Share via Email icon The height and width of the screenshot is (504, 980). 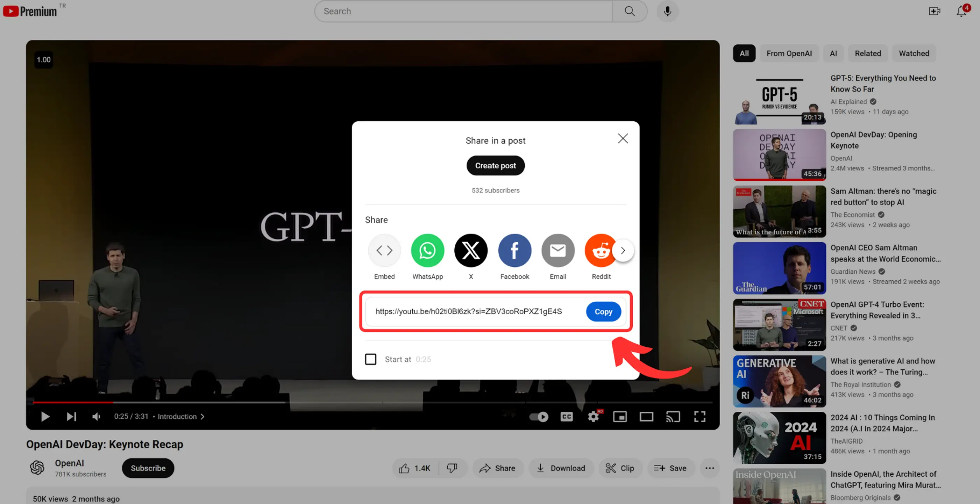tap(558, 250)
